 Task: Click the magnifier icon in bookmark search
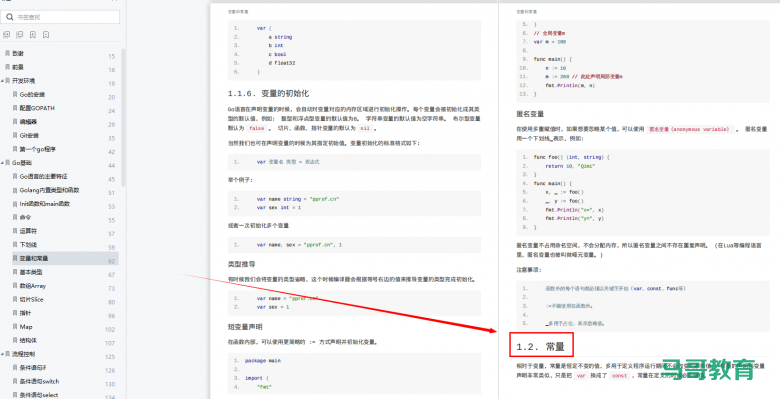pos(10,17)
